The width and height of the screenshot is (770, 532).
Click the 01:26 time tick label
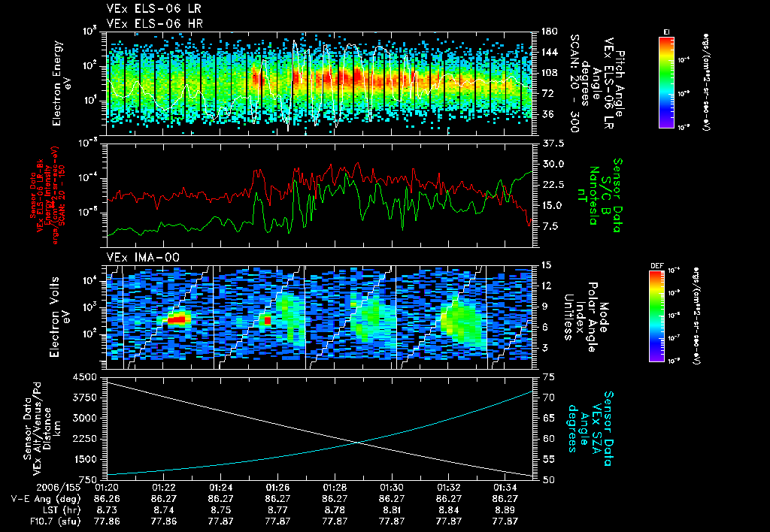click(x=277, y=488)
